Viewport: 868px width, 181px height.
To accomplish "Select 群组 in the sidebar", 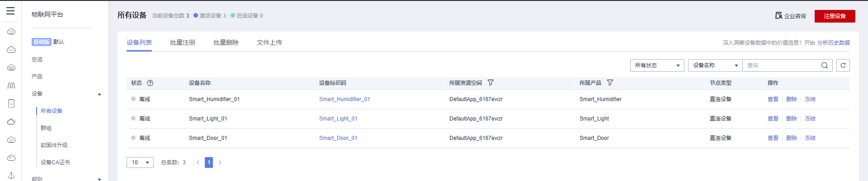I will pos(46,128).
